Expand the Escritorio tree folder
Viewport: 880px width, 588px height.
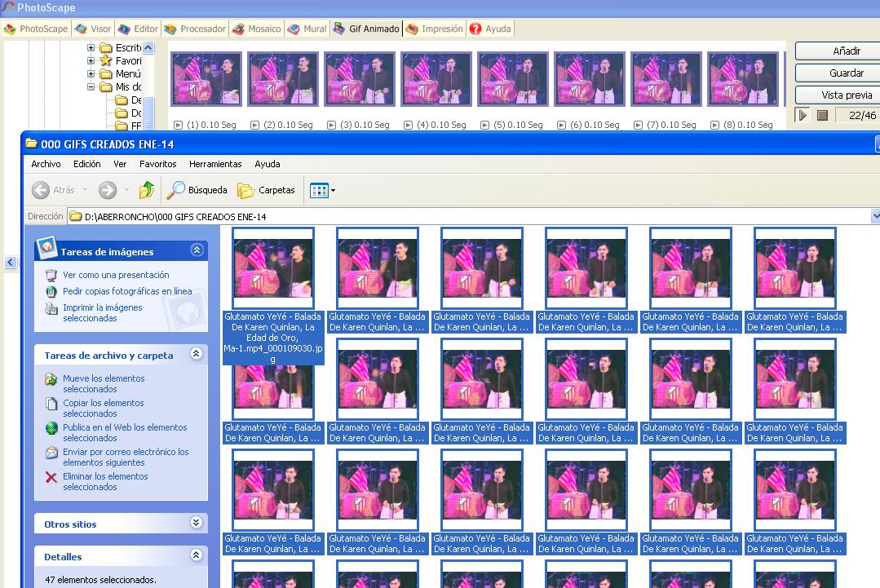pos(91,47)
